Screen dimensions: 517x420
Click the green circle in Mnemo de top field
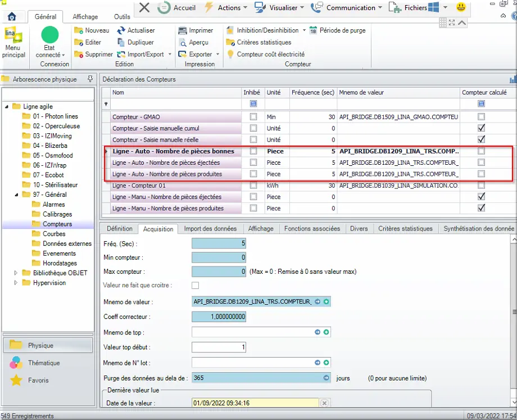coord(326,332)
